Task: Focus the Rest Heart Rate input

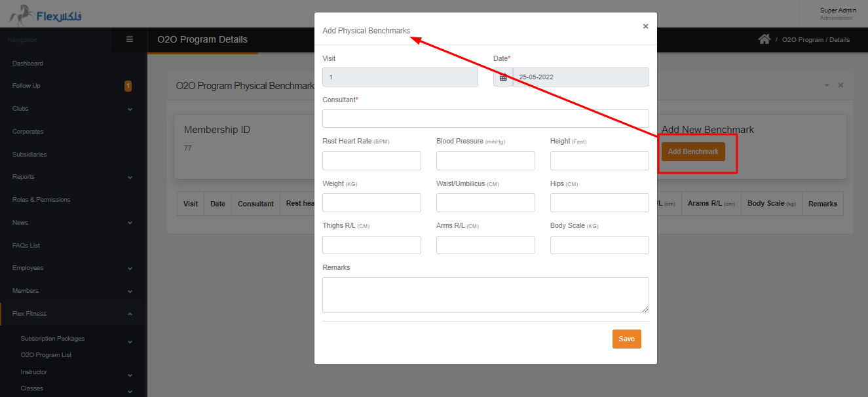Action: tap(371, 161)
